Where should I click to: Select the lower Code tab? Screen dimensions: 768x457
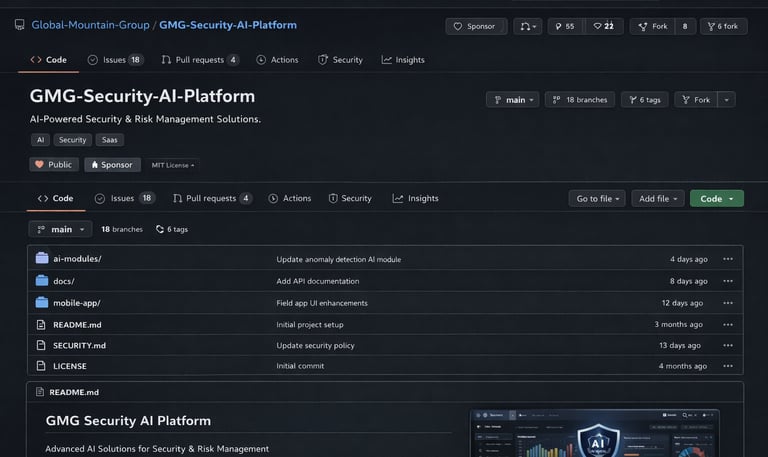pyautogui.click(x=56, y=198)
